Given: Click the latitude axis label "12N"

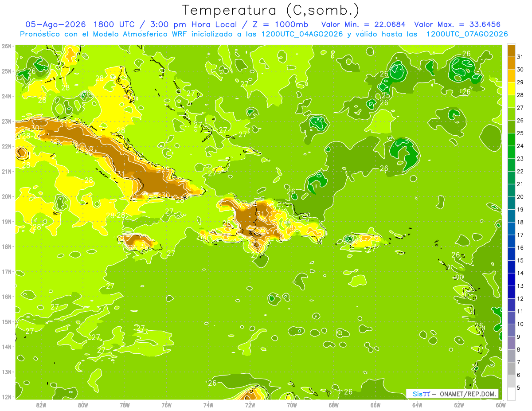Looking at the screenshot, I should 7,396.
